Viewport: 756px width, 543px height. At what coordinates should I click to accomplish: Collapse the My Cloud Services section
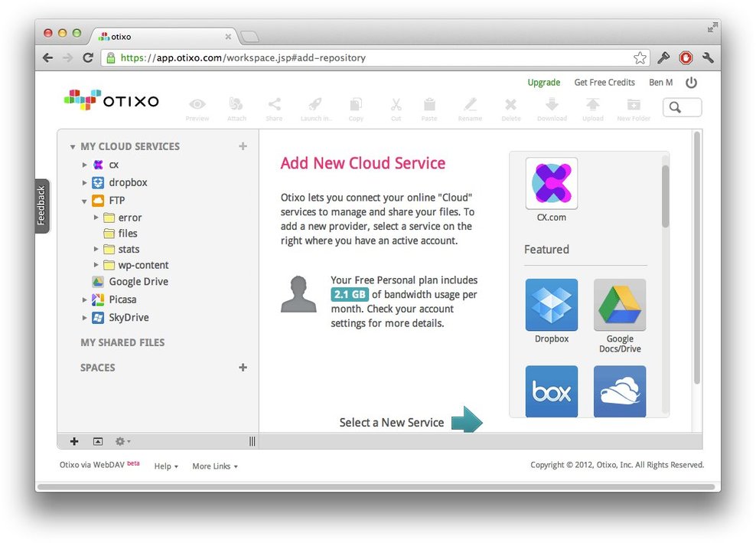point(73,147)
